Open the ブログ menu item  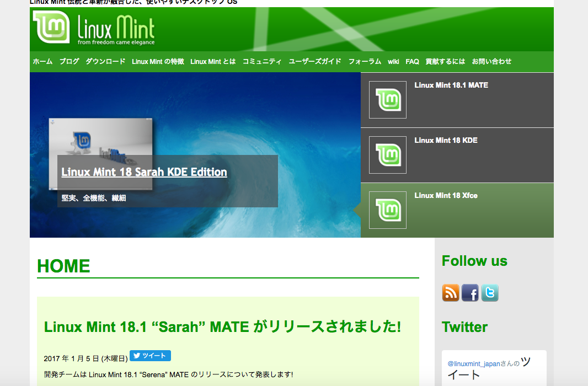pos(70,61)
